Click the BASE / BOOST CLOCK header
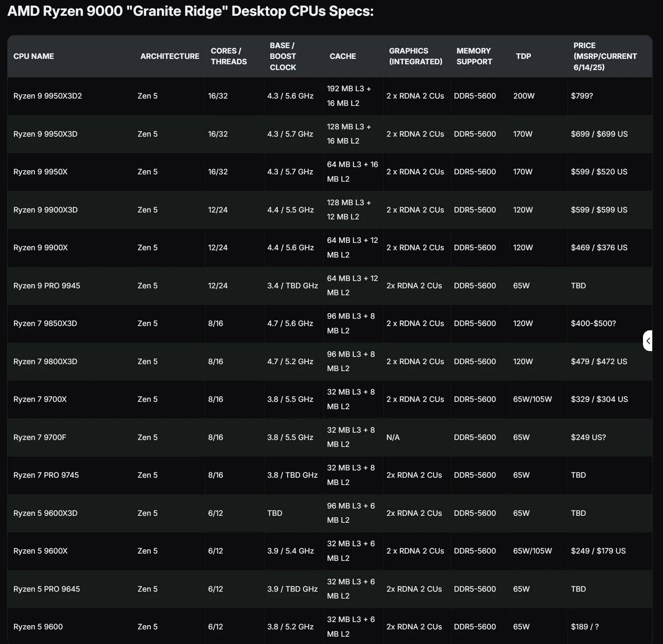The height and width of the screenshot is (644, 663). [x=283, y=56]
